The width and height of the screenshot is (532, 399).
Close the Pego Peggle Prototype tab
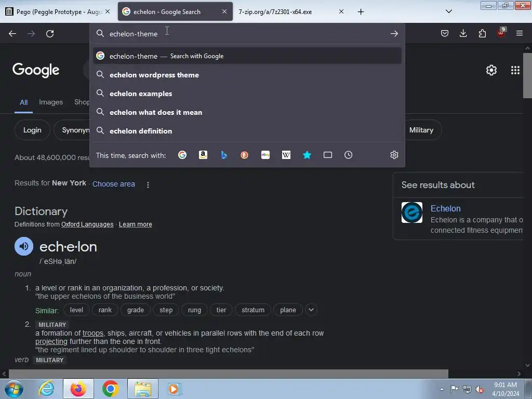tap(107, 11)
